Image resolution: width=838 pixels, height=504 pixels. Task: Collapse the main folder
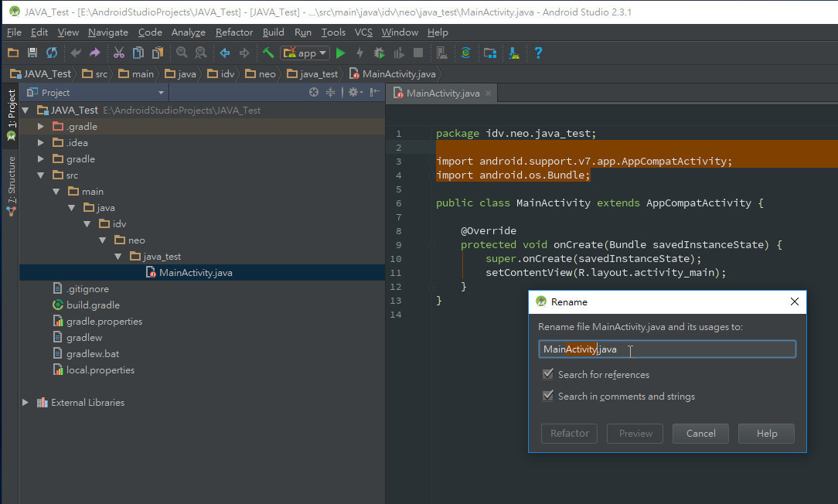tap(56, 192)
